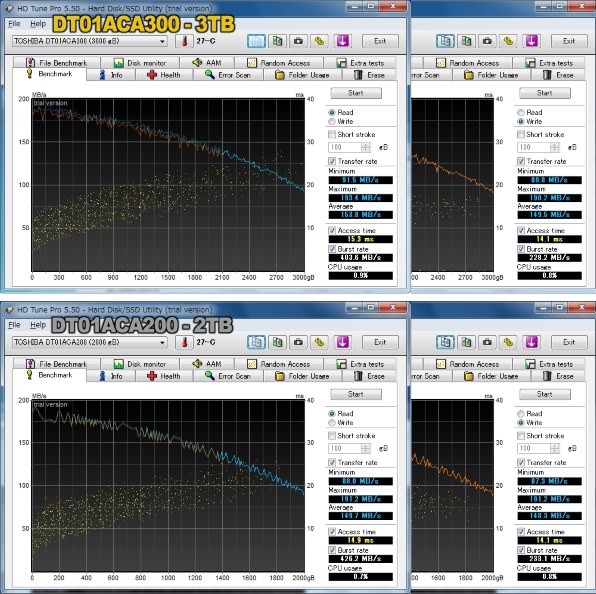Copy screenshot icon in 3TB write window
The image size is (596, 594).
466,41
